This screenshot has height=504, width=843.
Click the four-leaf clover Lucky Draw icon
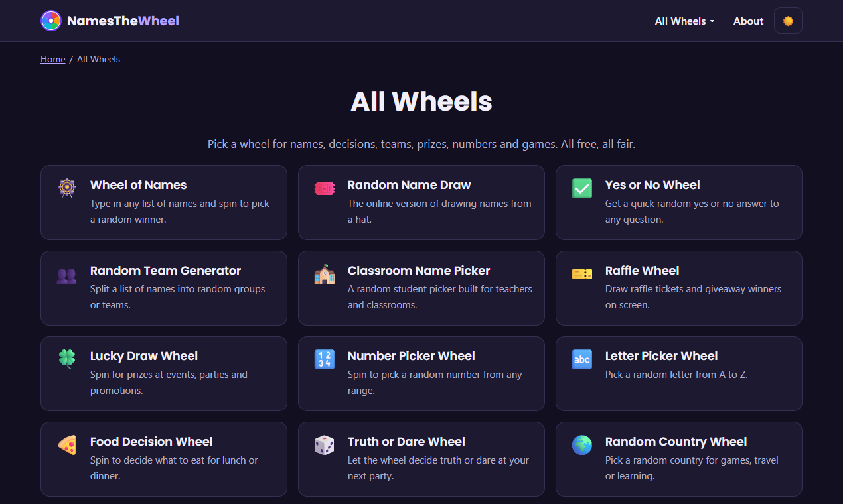click(66, 359)
